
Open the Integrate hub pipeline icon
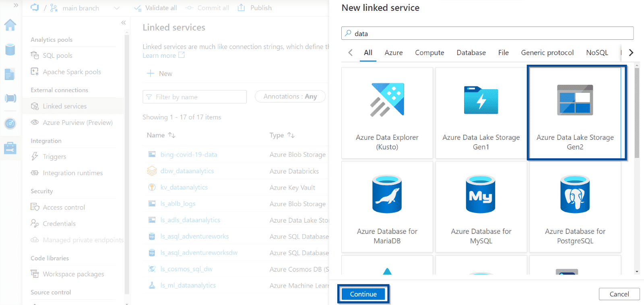pyautogui.click(x=10, y=98)
